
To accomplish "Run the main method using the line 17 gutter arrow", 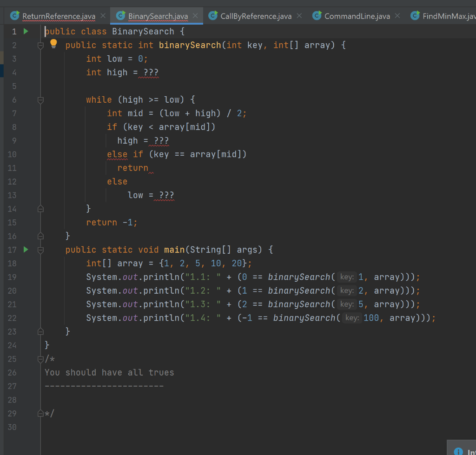I will 26,250.
